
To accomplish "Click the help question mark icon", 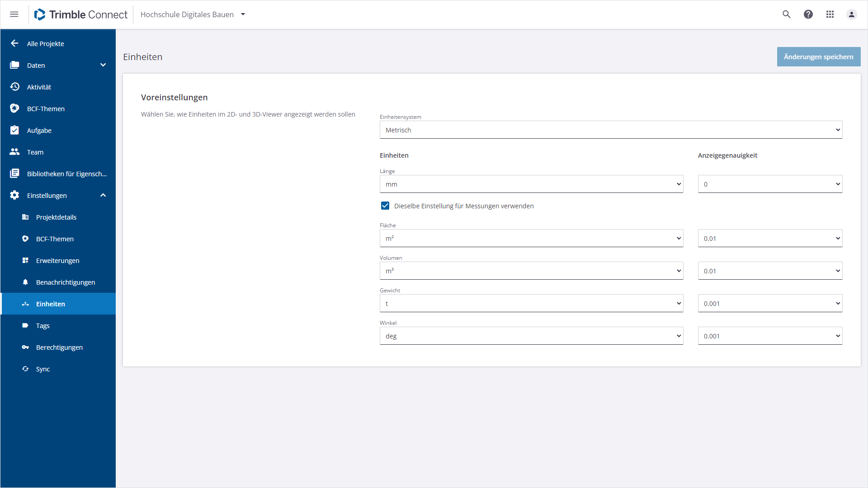I will (x=808, y=14).
